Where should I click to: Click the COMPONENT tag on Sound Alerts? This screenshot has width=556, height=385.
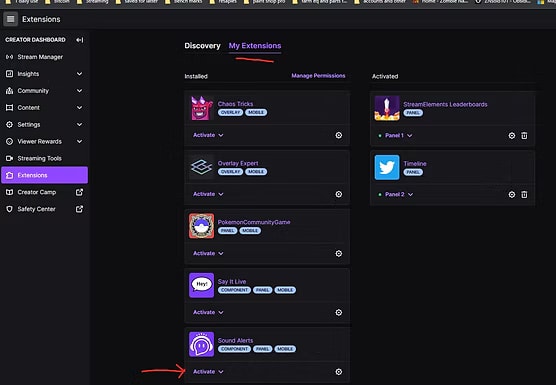tap(234, 349)
